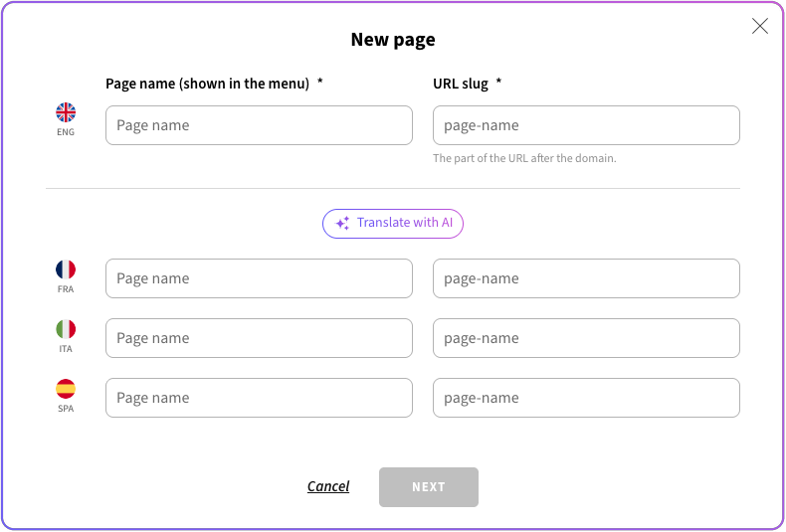The width and height of the screenshot is (786, 532).
Task: Close the New page dialog
Action: pos(760,26)
